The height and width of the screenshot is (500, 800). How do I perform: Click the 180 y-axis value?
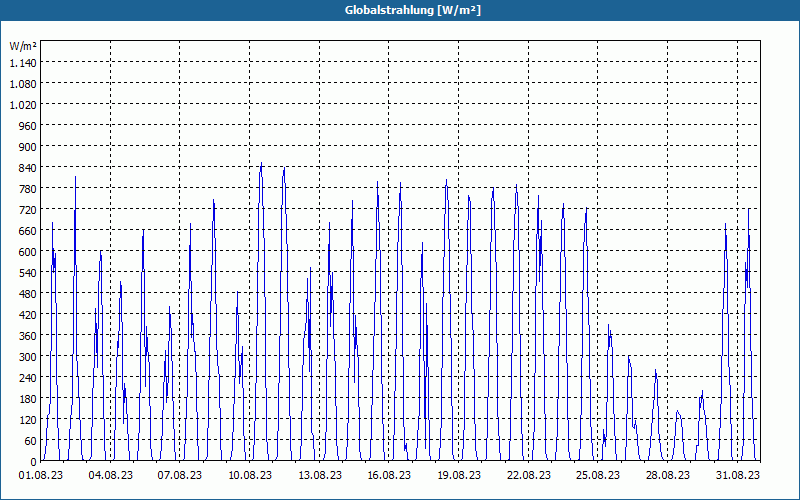click(28, 399)
